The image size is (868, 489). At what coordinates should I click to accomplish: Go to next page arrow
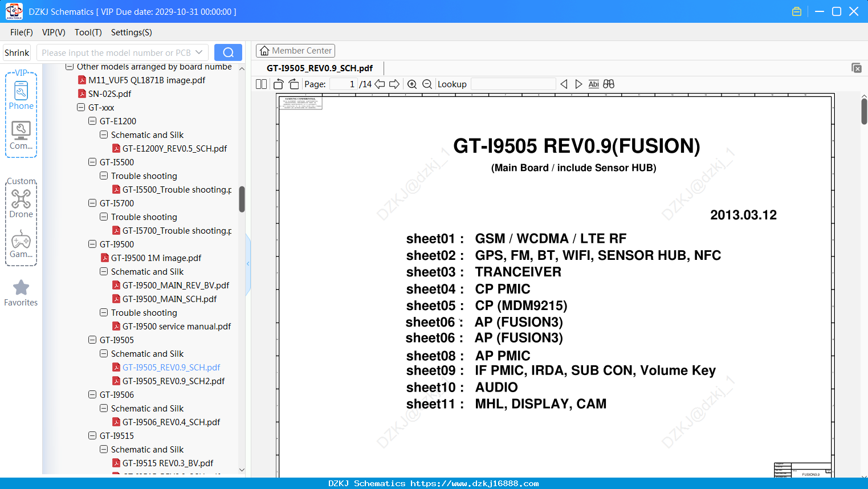pos(394,84)
